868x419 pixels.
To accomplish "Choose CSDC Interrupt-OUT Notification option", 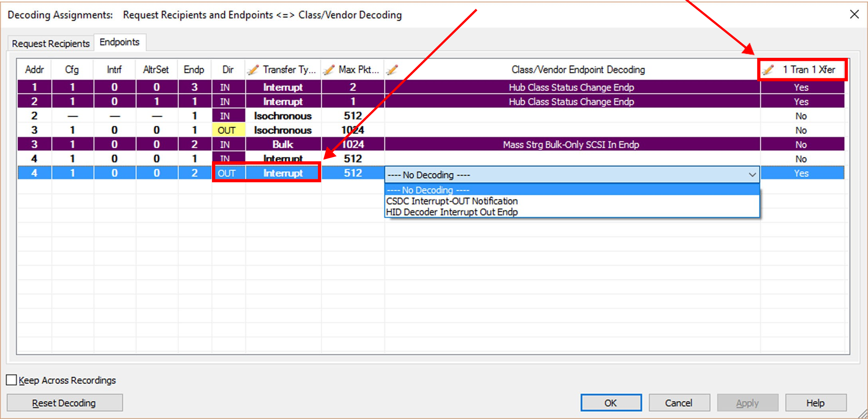I will [452, 201].
